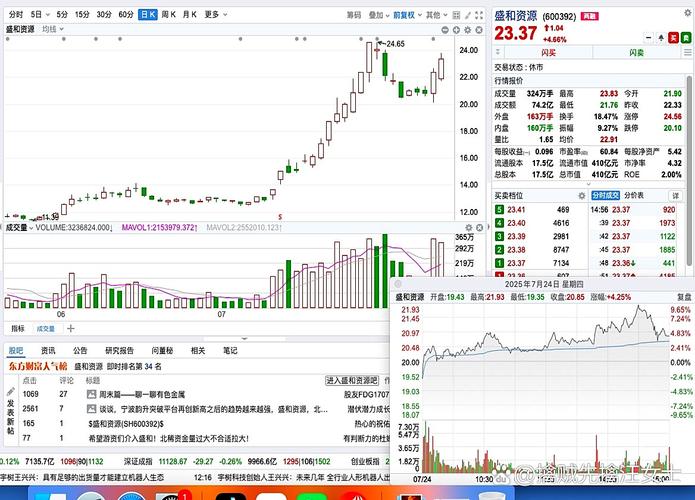Viewport: 695px width, 500px height.
Task: Open settings gear on volume sub-chart
Action: (469, 227)
